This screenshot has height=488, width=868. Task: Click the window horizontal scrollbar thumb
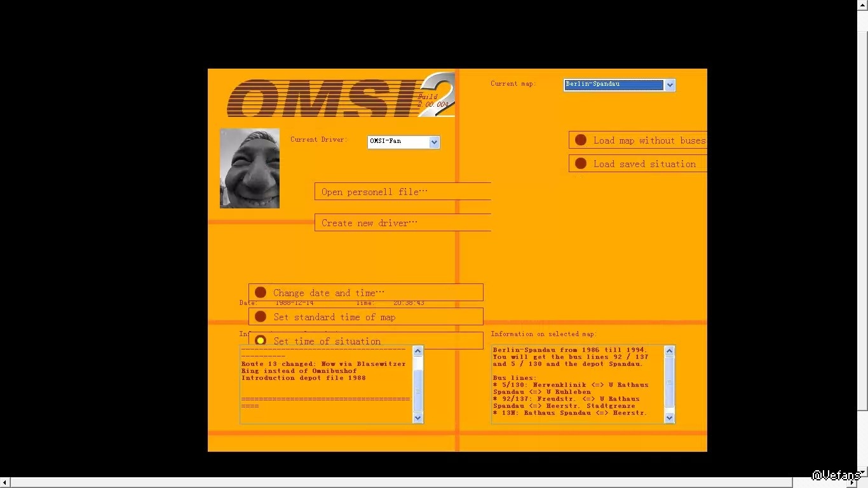coord(402,483)
